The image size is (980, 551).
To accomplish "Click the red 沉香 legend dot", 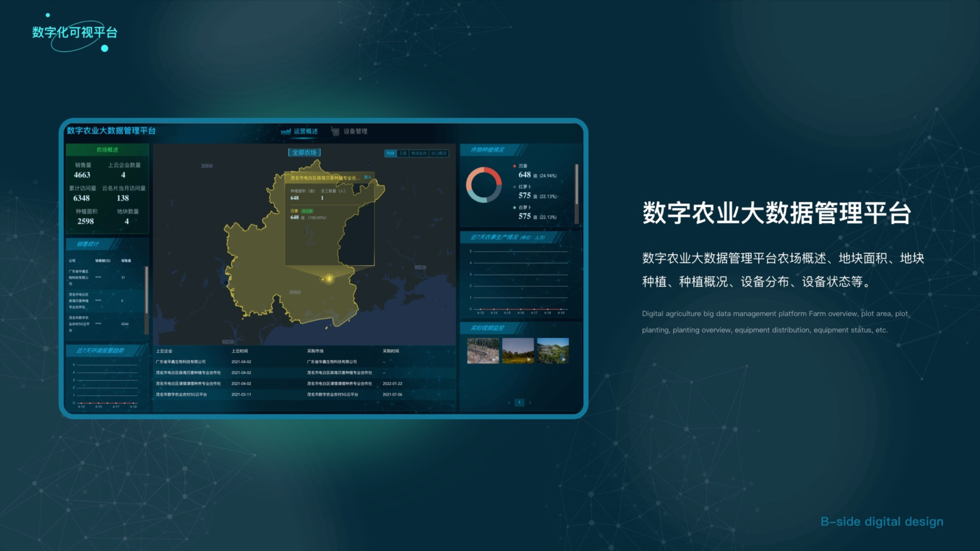I will tap(514, 166).
